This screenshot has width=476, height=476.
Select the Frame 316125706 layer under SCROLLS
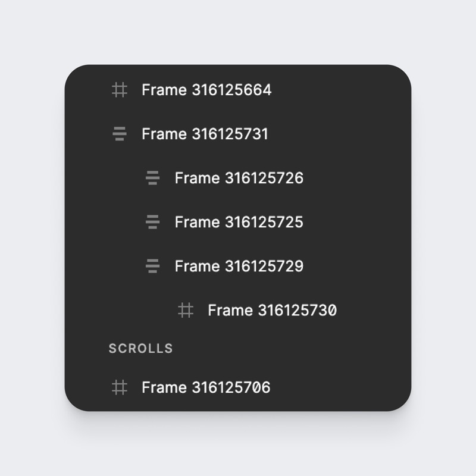point(238,387)
